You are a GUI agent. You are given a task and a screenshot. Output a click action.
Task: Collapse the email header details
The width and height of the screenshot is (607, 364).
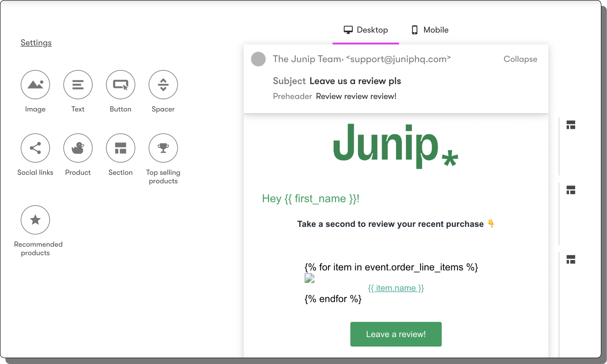click(520, 59)
